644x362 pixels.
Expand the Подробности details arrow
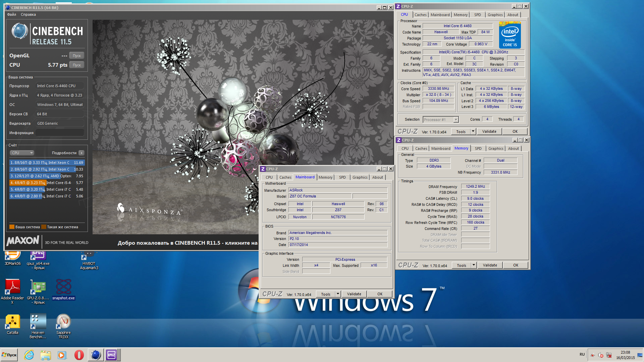point(82,153)
